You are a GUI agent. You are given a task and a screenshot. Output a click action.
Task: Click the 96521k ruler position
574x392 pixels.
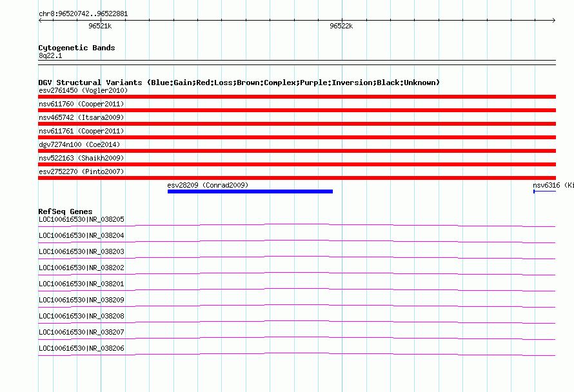100,26
